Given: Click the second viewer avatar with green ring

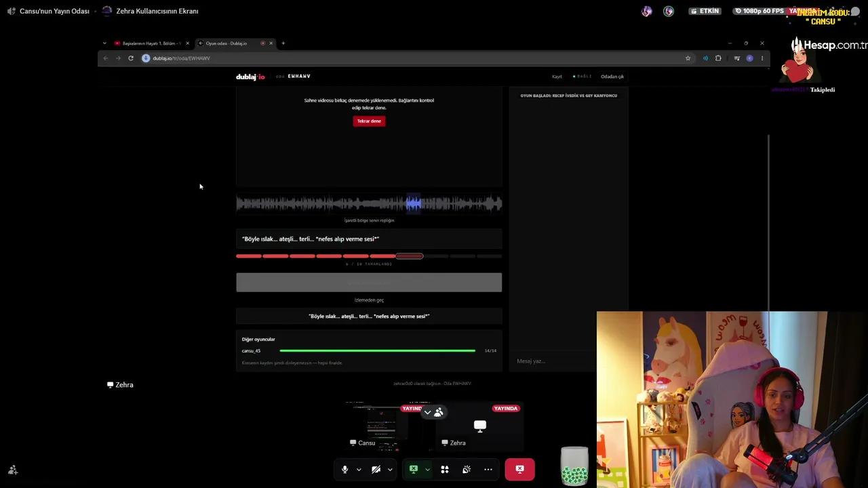Looking at the screenshot, I should (x=669, y=11).
